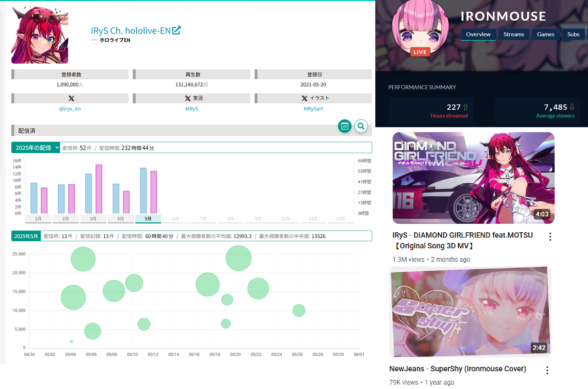Click the magnifier search icon button
The width and height of the screenshot is (588, 389).
361,126
